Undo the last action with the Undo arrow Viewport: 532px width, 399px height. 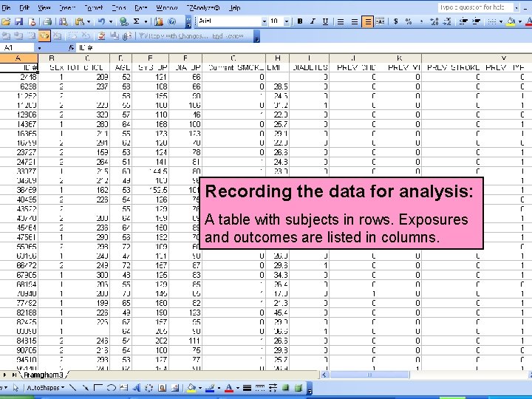[x=101, y=21]
